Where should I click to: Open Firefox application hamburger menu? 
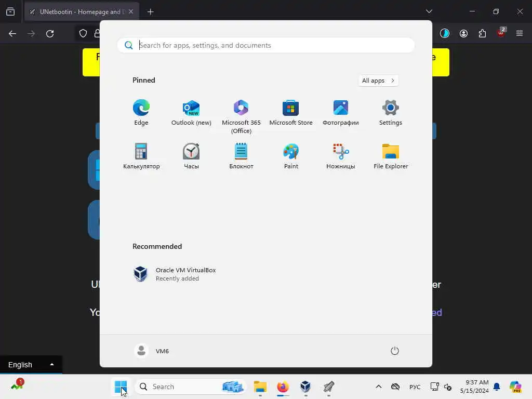(x=520, y=33)
